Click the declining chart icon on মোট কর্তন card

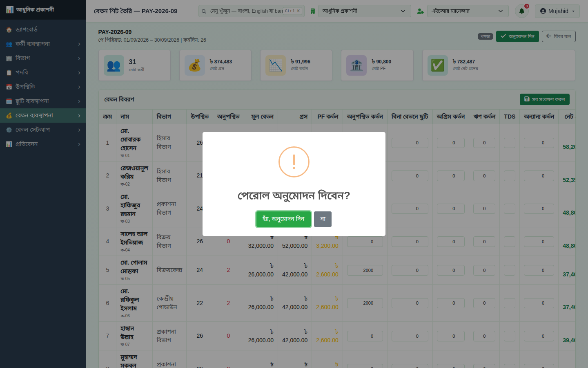click(x=276, y=65)
